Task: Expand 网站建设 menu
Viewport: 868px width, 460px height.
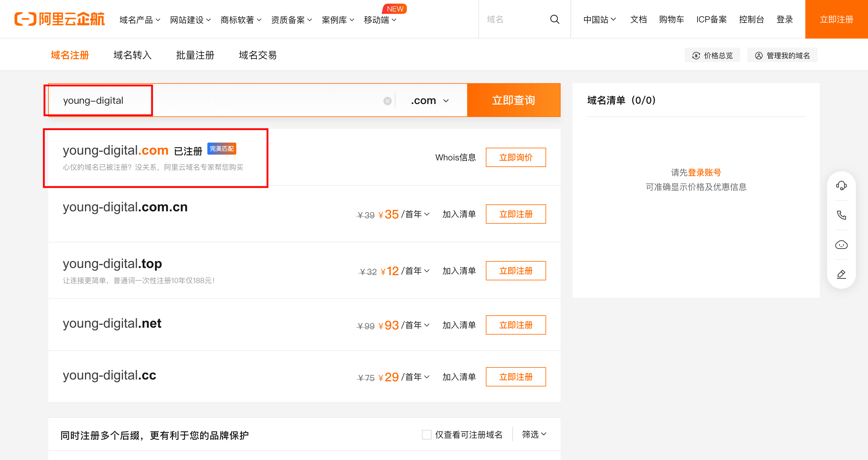Action: (x=190, y=20)
